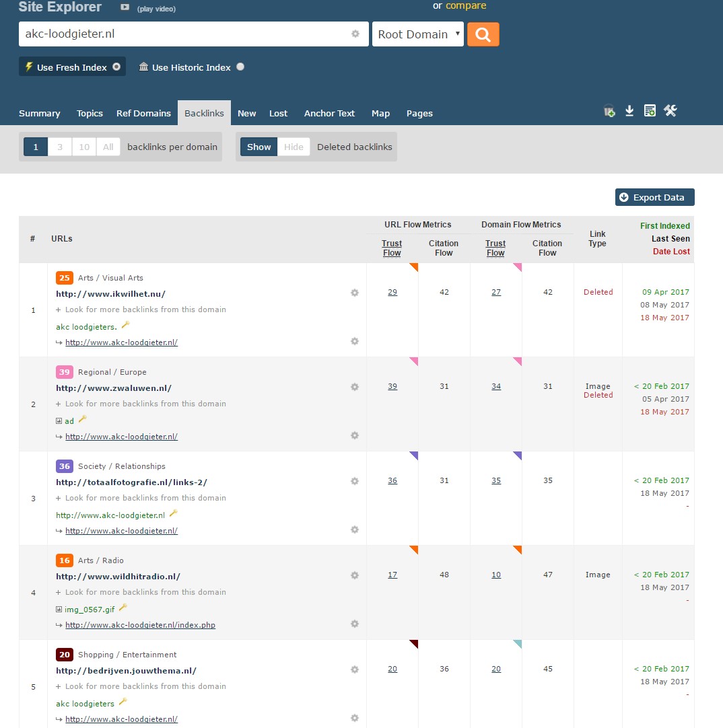Click the Export Data button
The width and height of the screenshot is (723, 728).
tap(654, 197)
